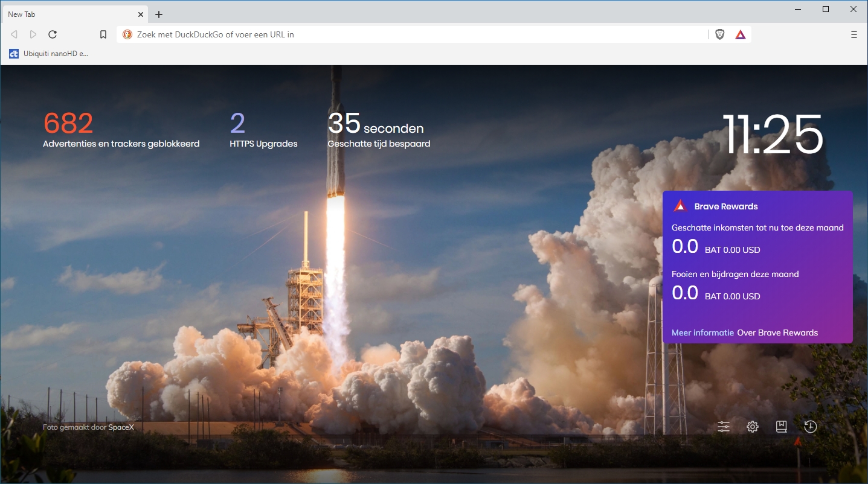The image size is (868, 484).
Task: Open settings via the gear icon
Action: [752, 427]
